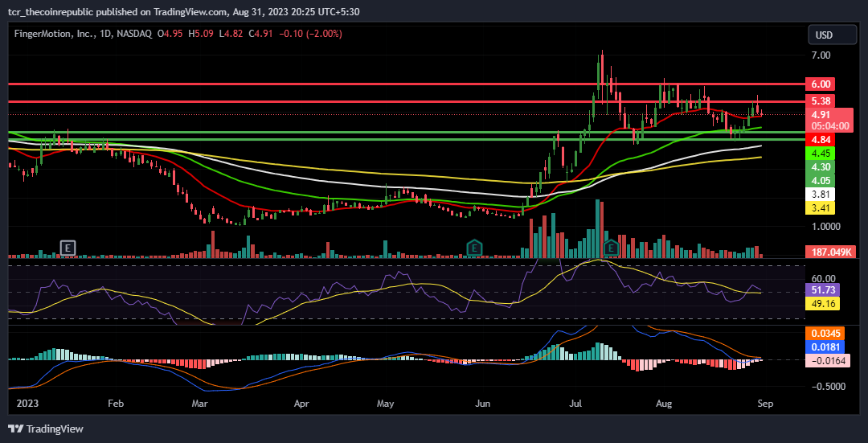Viewport: 868px width, 443px height.
Task: Click the red 5.38 price level label
Action: [x=821, y=100]
